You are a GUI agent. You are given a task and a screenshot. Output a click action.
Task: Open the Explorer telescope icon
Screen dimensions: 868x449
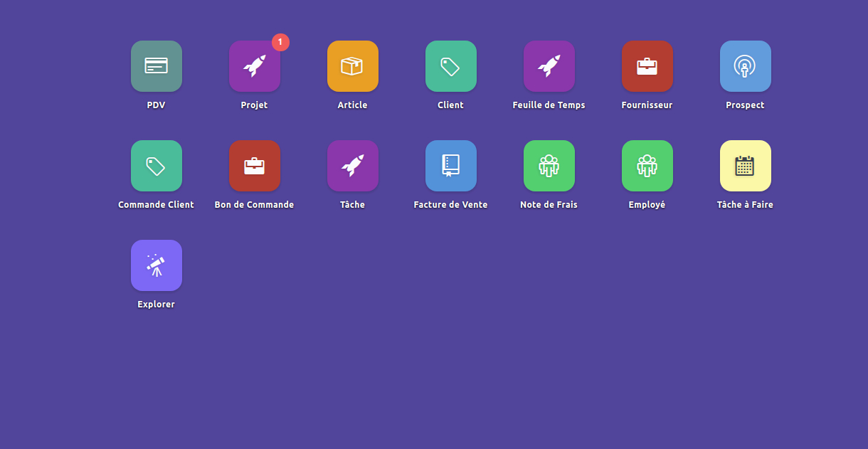point(157,265)
